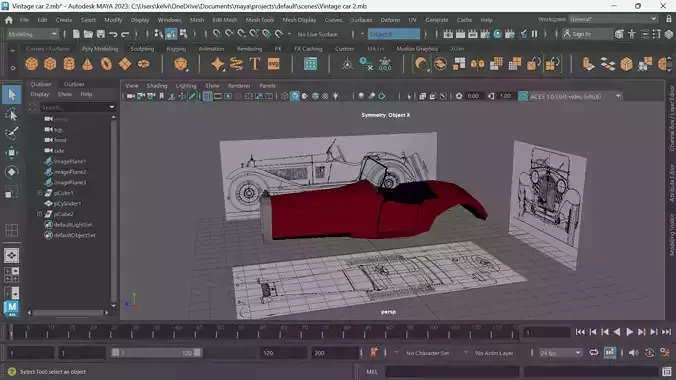Create a polygon disc from shelf

point(144,64)
